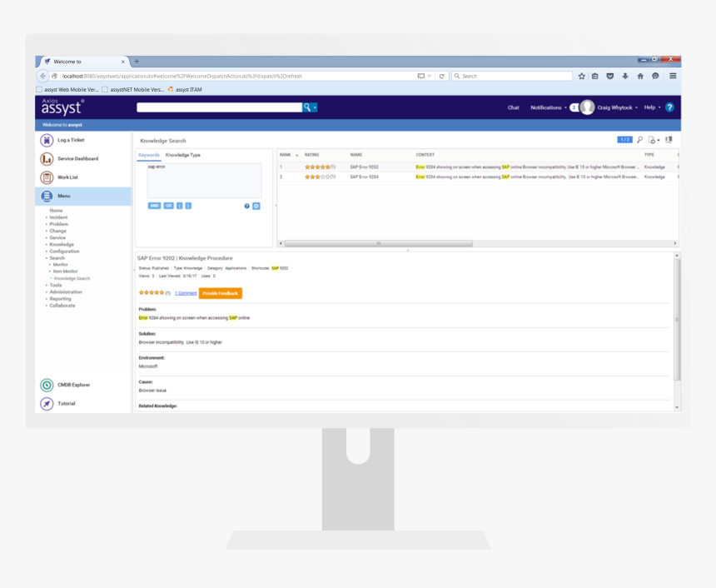Bookmark this page with the star icon
This screenshot has width=716, height=588.
[x=581, y=77]
